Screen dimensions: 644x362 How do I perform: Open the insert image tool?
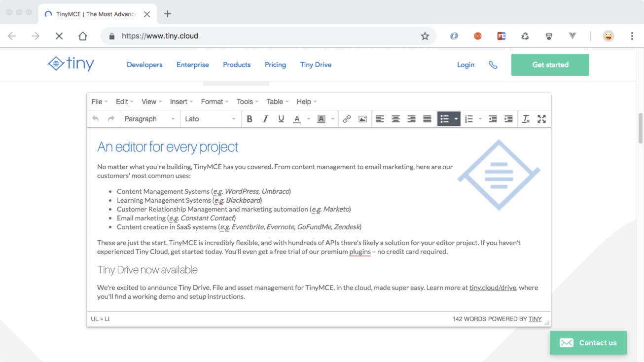362,118
